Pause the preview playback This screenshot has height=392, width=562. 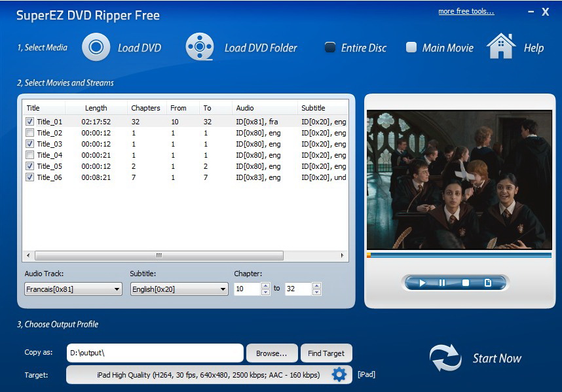coord(442,283)
